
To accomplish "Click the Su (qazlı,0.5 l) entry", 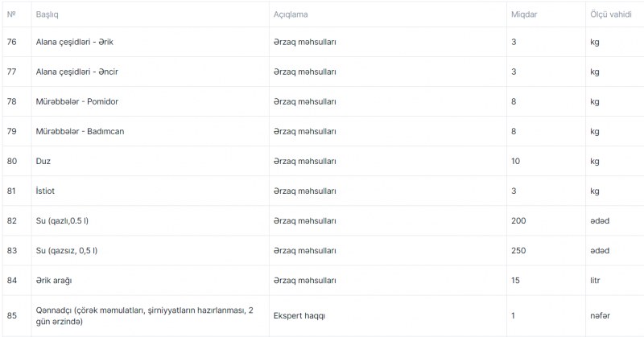I will (62, 221).
